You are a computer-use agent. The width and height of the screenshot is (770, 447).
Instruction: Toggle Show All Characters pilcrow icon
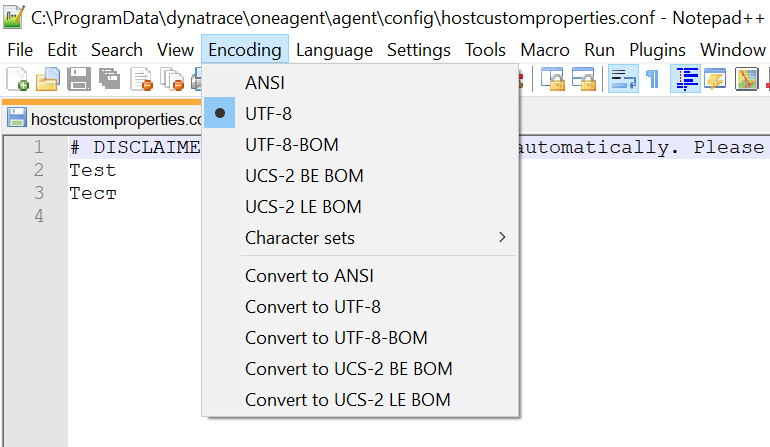click(652, 79)
